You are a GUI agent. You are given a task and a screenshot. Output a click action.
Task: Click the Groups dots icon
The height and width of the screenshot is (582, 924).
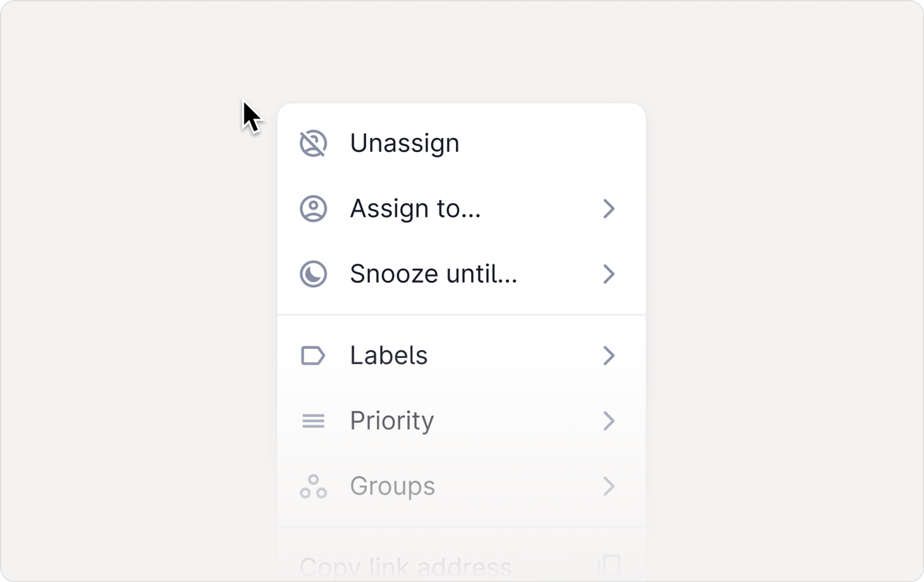[314, 486]
